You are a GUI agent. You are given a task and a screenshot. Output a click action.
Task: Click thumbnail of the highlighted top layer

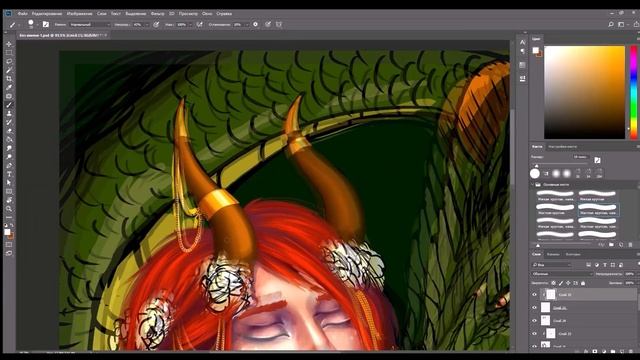[x=551, y=294]
